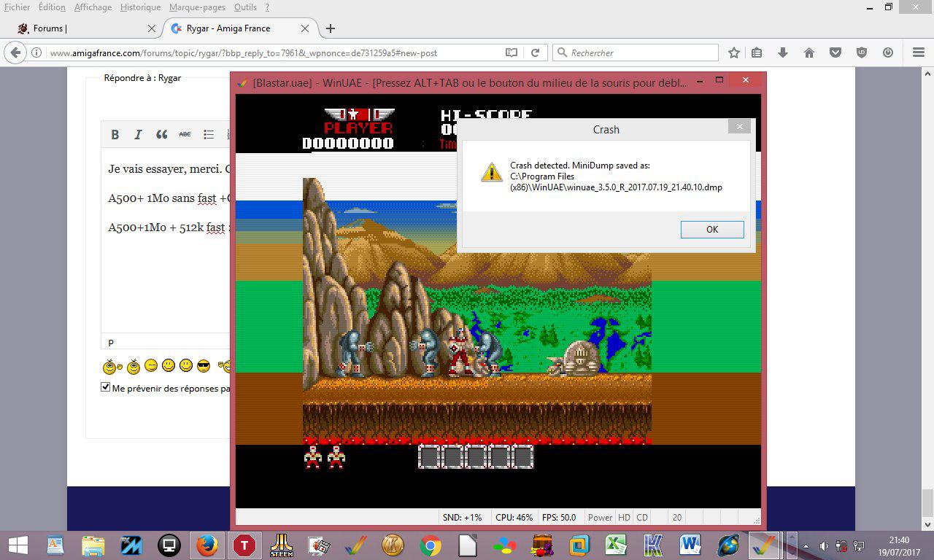This screenshot has height=560, width=934.
Task: Go to the home page icon
Action: click(809, 52)
